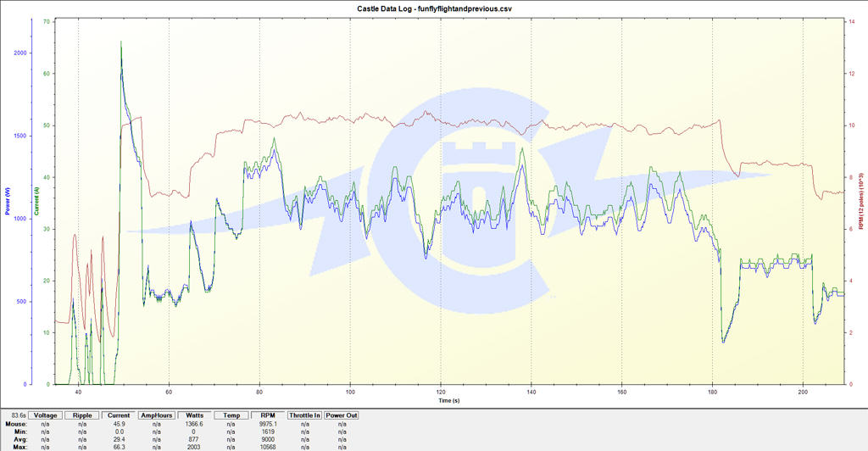Toggle the Power Out data series
868x451 pixels.
click(342, 415)
